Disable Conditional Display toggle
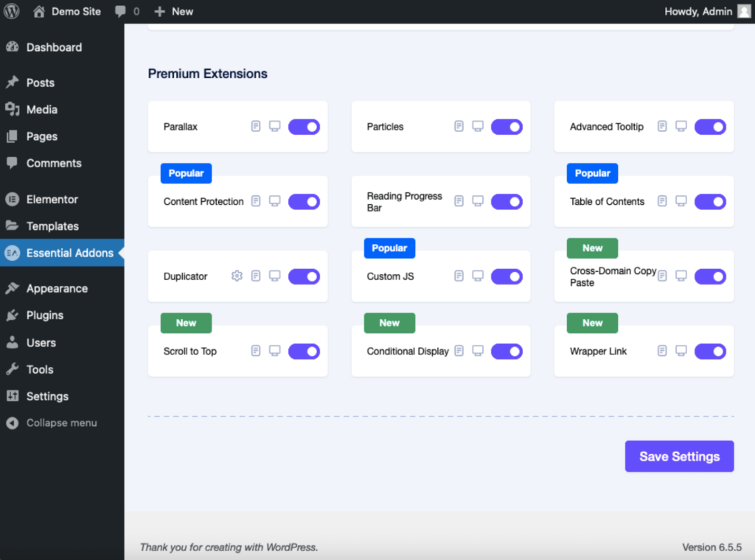Screen dimensions: 755x560 click(507, 351)
